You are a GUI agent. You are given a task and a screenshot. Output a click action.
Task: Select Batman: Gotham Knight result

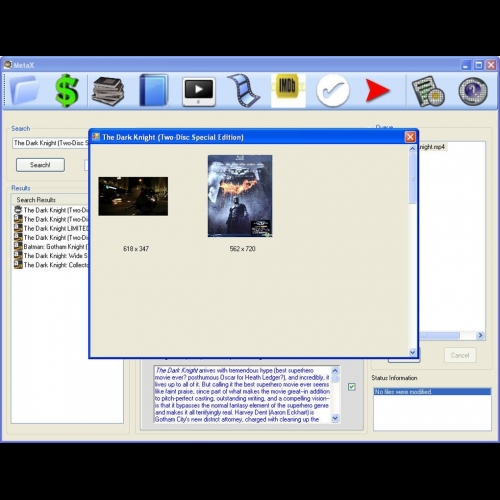click(51, 247)
